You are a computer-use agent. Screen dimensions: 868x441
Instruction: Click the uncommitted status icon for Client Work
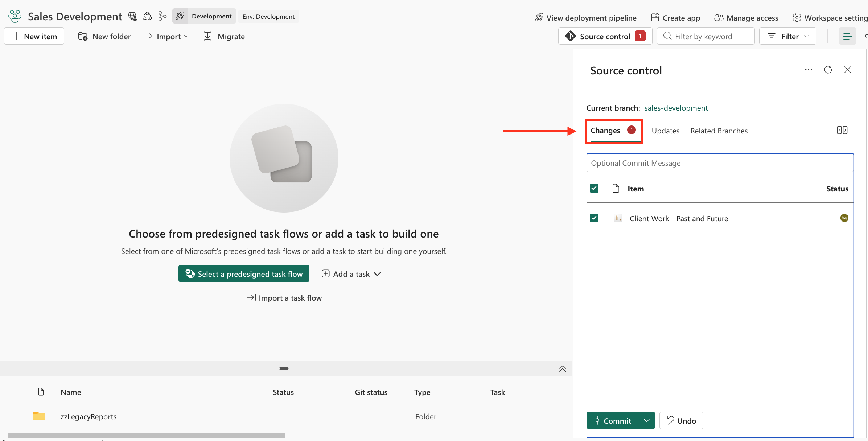pos(844,218)
